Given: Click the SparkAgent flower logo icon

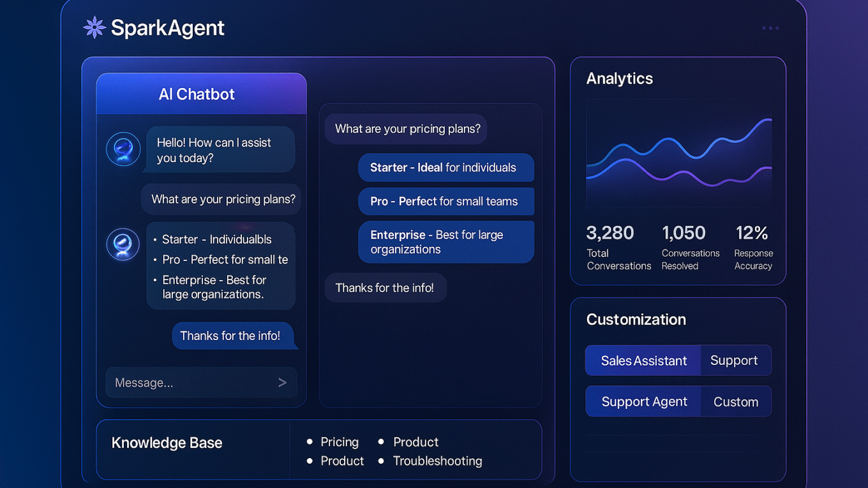Looking at the screenshot, I should [x=93, y=27].
